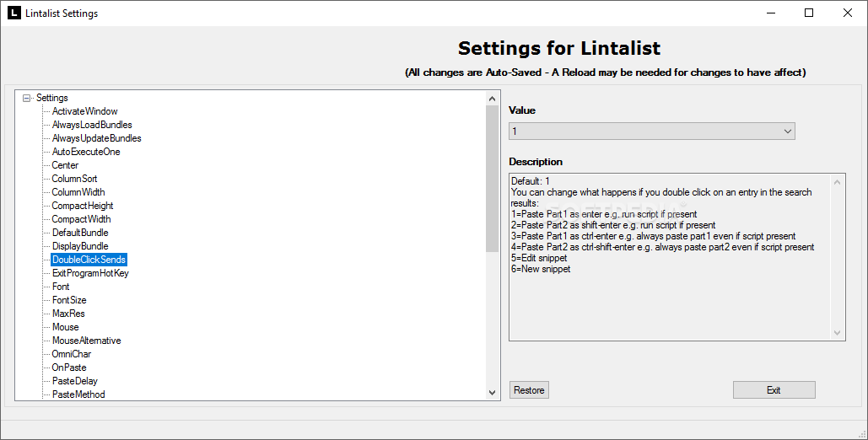Select DoubleClickSends setting

(89, 260)
